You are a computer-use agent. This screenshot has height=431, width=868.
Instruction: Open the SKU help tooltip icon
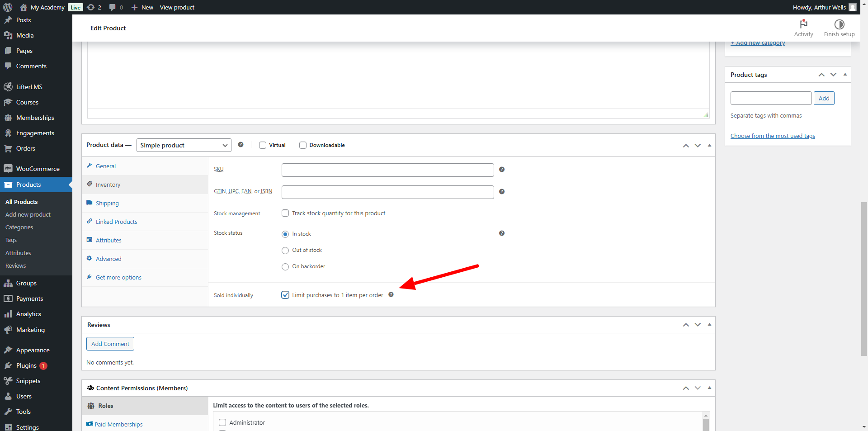click(502, 170)
